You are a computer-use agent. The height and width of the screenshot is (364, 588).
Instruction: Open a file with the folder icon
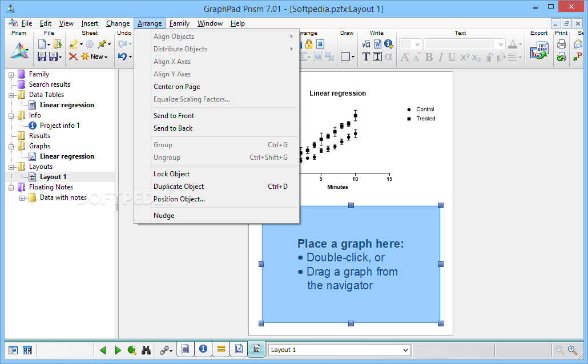coord(58,45)
